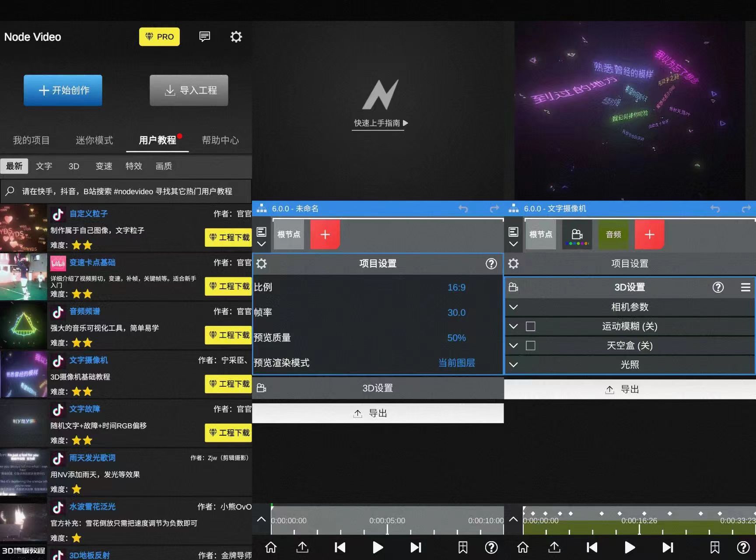This screenshot has width=756, height=560.
Task: Tap 导出 in 文字摄像机 project
Action: tap(630, 389)
